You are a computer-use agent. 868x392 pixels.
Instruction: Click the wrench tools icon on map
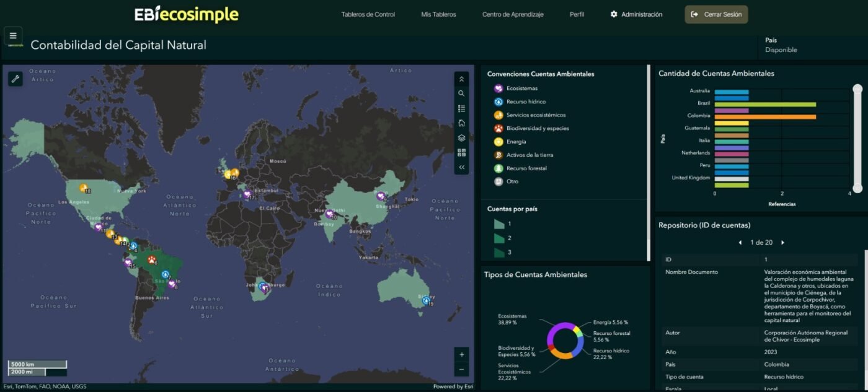point(15,79)
